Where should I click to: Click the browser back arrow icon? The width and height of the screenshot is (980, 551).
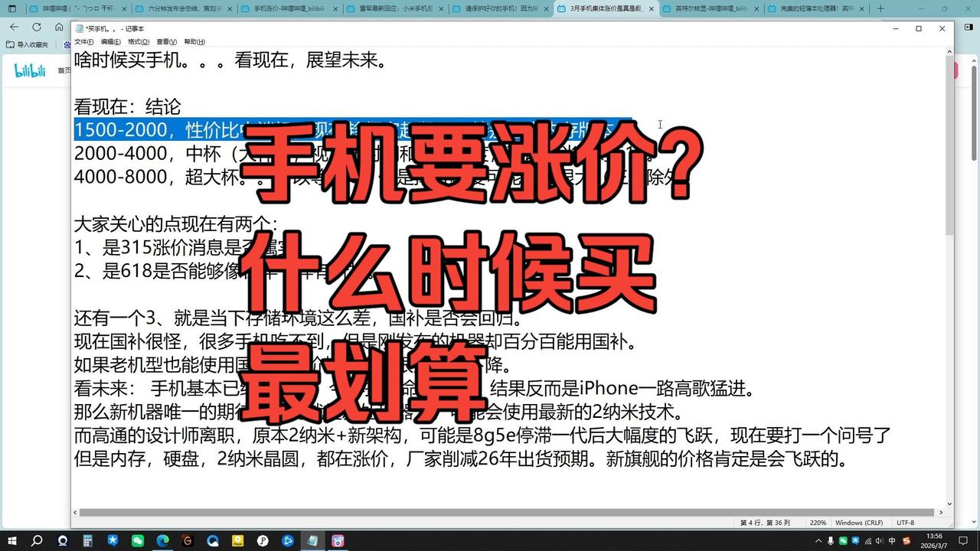click(x=14, y=26)
